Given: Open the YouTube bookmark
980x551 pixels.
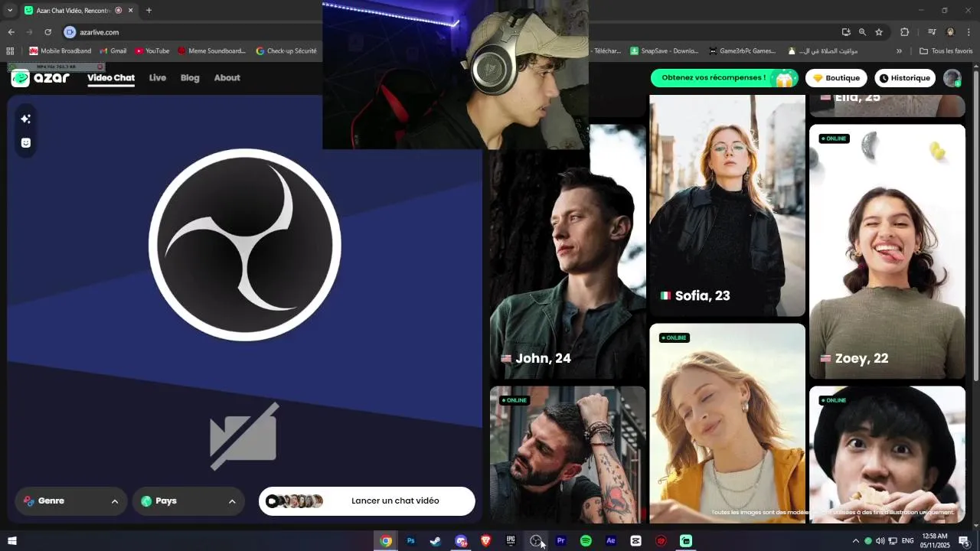Looking at the screenshot, I should point(152,51).
